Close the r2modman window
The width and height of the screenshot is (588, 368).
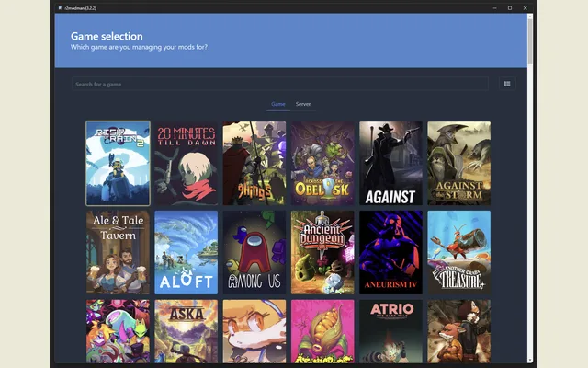(x=525, y=8)
